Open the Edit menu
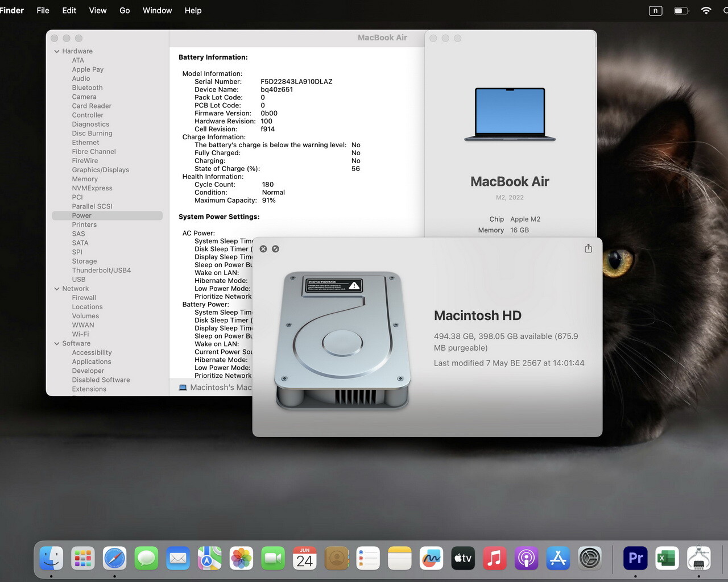Image resolution: width=728 pixels, height=582 pixels. (x=69, y=10)
